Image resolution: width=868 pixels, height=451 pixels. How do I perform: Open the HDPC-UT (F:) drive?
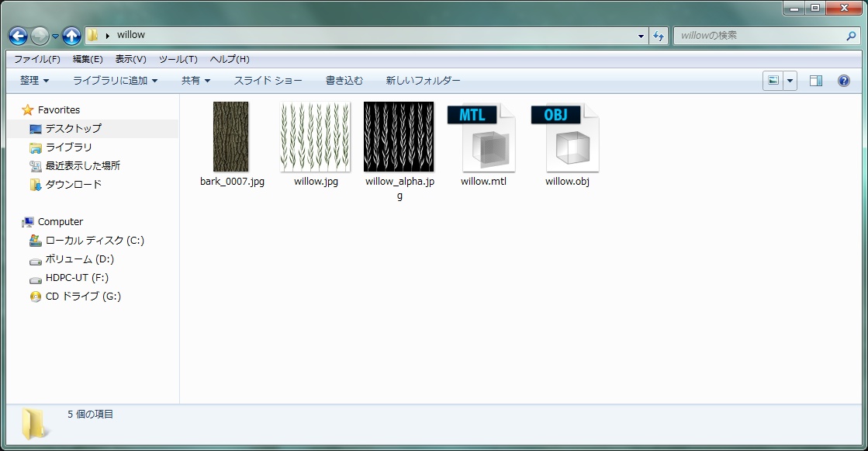click(69, 278)
